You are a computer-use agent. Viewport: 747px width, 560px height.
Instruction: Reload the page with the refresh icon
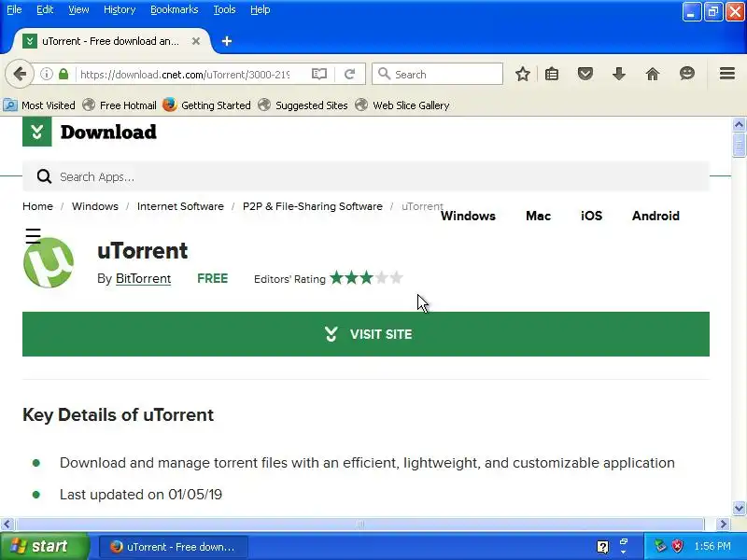point(349,74)
